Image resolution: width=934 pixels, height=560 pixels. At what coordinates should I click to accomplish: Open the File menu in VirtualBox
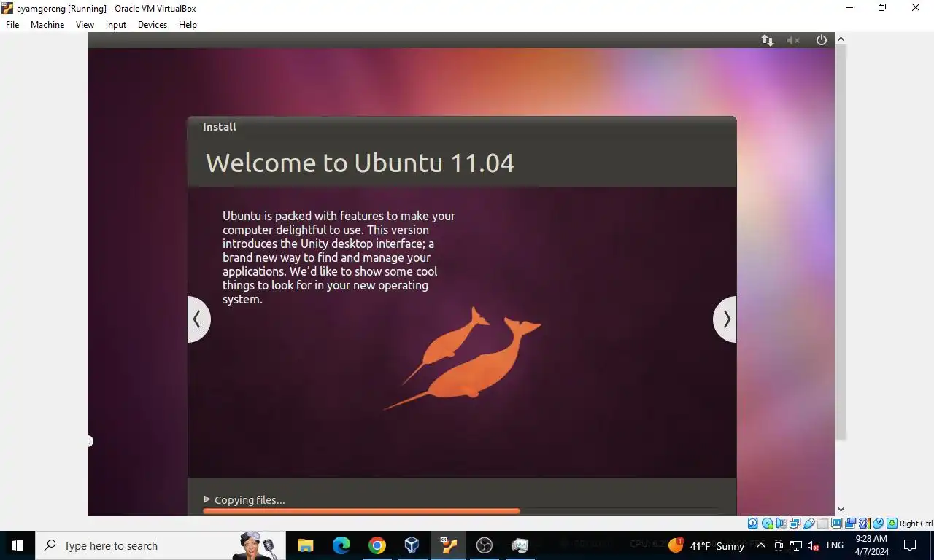click(12, 24)
